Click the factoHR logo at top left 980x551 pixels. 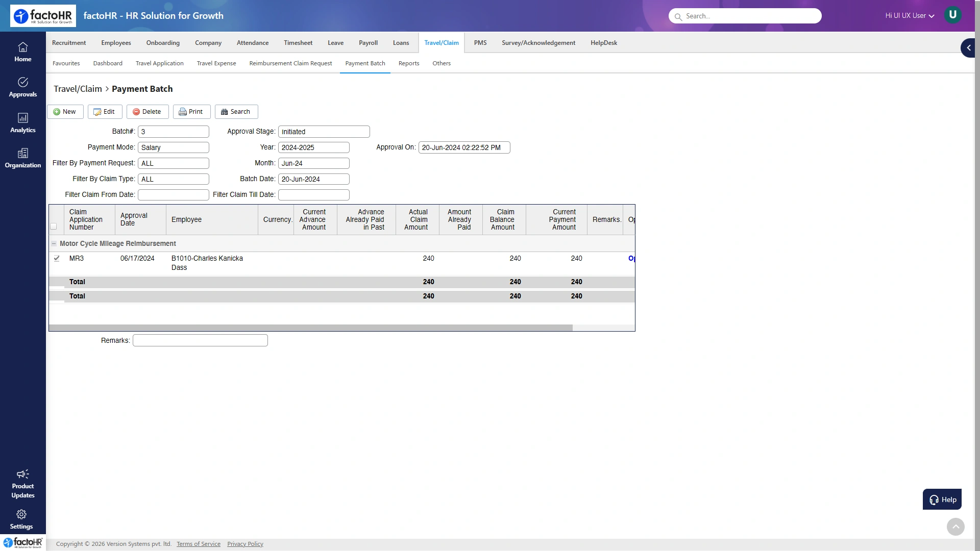pyautogui.click(x=43, y=16)
